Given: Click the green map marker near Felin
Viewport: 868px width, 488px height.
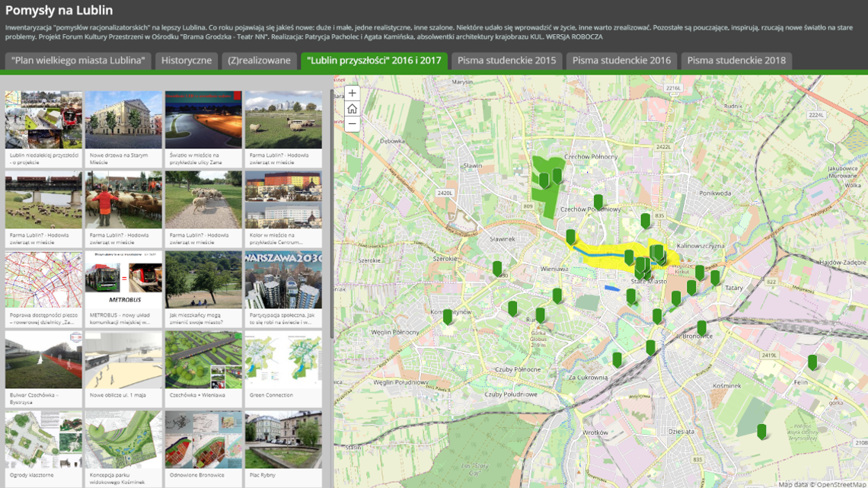Looking at the screenshot, I should pos(812,362).
